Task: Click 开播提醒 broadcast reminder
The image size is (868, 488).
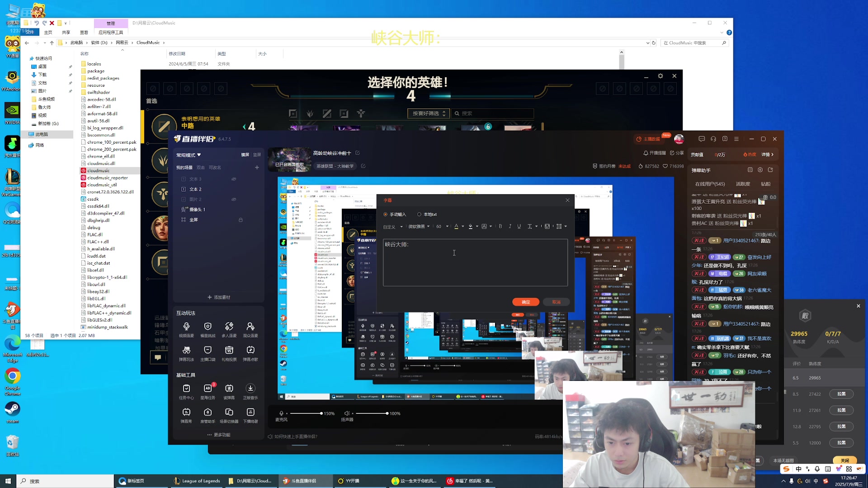Action: point(655,153)
